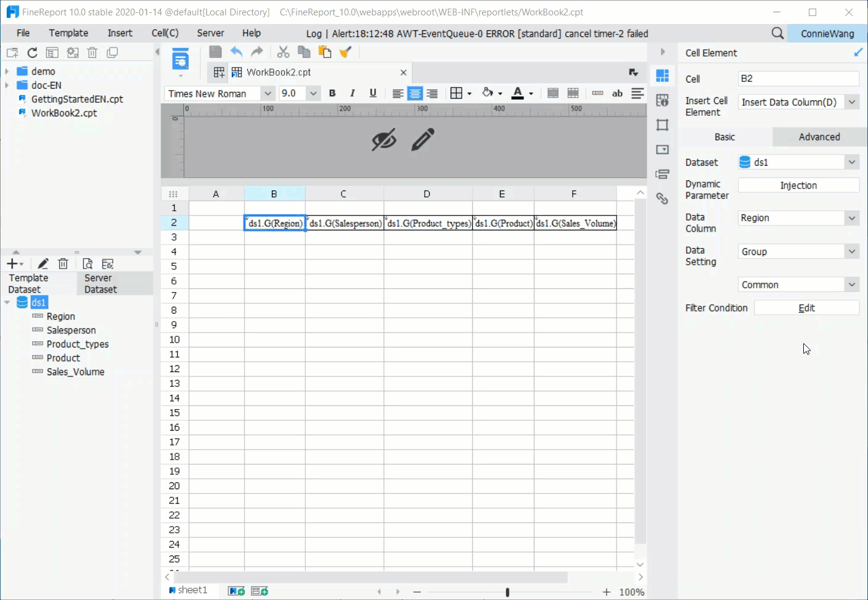Open Cell Element panel icon in right sidebar
The height and width of the screenshot is (600, 868).
coord(663,76)
